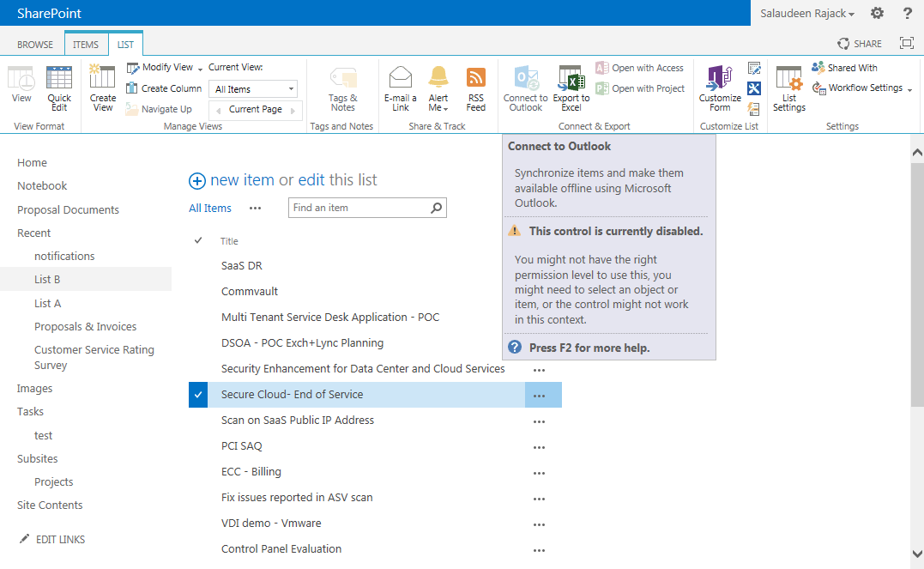Open ellipsis menu for Secure Cloud item

(539, 396)
